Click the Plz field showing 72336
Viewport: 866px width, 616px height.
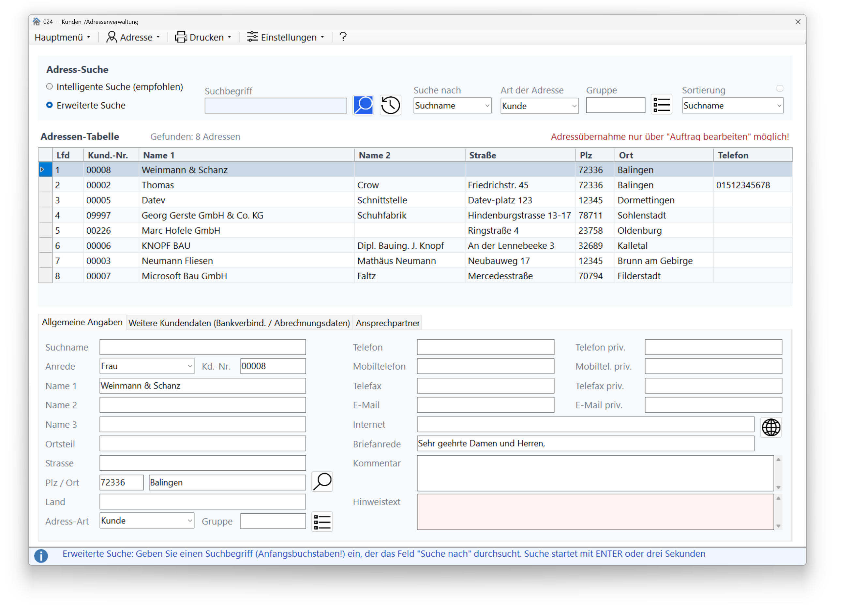(121, 482)
